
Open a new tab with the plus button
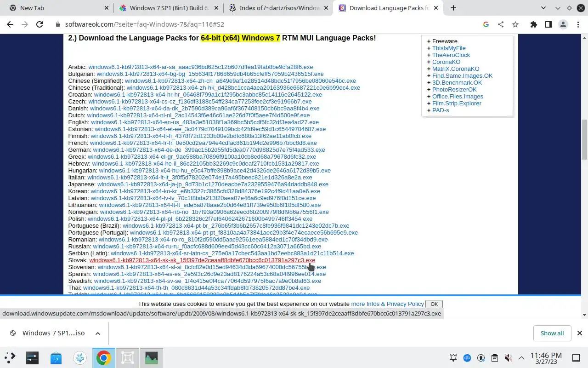(x=453, y=8)
